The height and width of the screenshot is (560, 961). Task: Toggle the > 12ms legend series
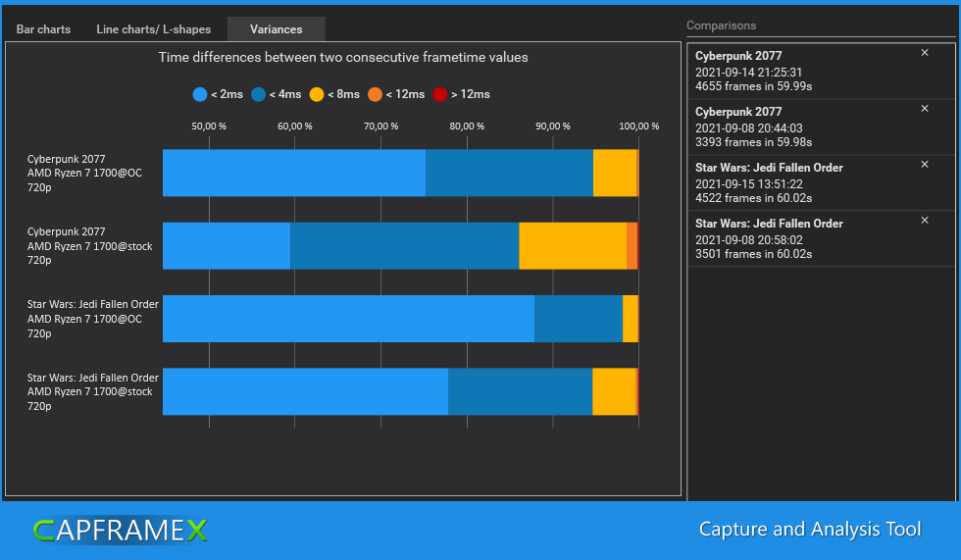point(461,94)
